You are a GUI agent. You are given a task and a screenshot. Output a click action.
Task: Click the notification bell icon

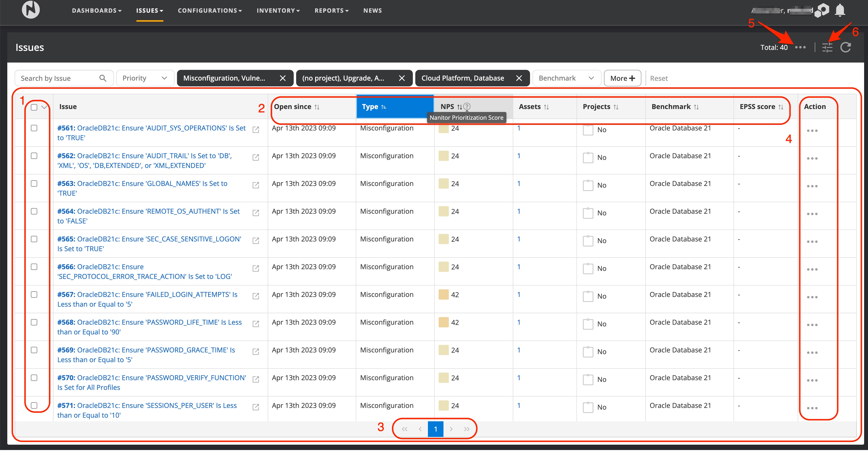tap(840, 10)
